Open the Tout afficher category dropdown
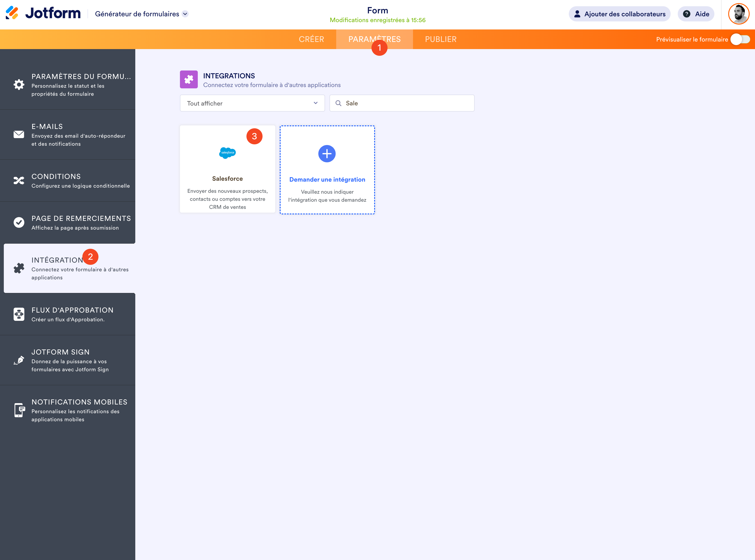Screen dimensions: 755x560 pos(252,103)
